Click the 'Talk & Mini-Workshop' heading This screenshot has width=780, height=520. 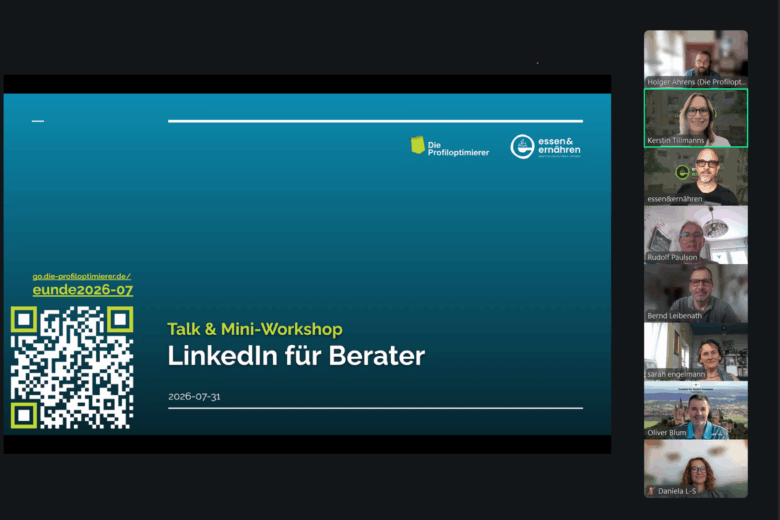255,329
